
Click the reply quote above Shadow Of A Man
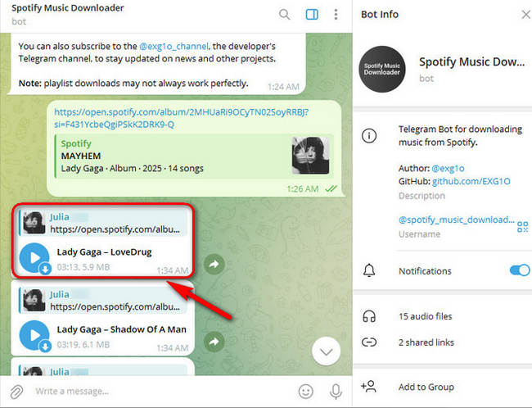pos(103,301)
